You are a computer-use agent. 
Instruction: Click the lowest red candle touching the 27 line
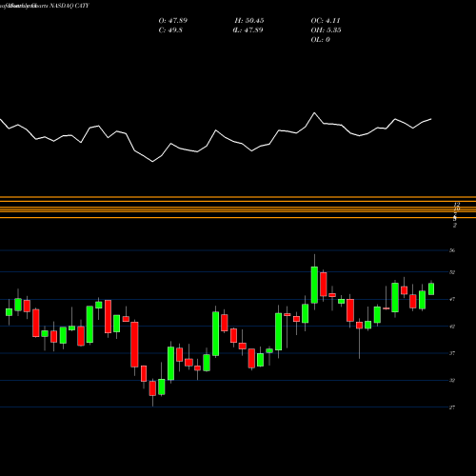pos(152,388)
